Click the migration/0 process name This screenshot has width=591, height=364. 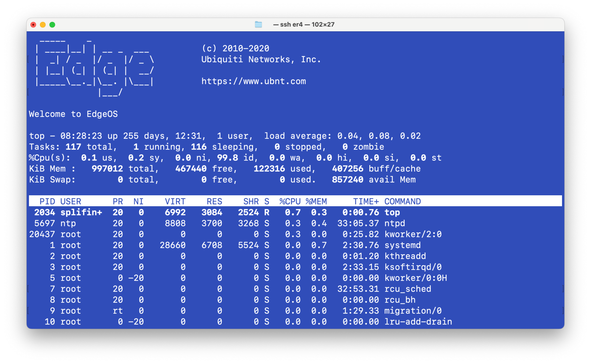[x=413, y=311]
